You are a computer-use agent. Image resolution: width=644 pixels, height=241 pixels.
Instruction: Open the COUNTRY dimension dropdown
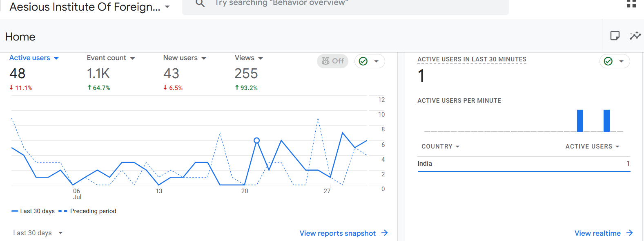440,146
